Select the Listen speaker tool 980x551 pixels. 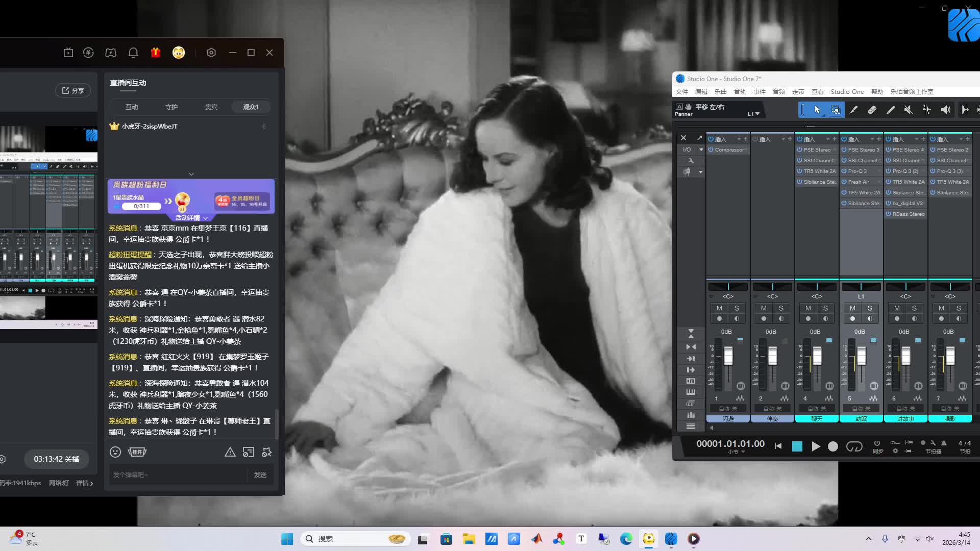point(946,110)
